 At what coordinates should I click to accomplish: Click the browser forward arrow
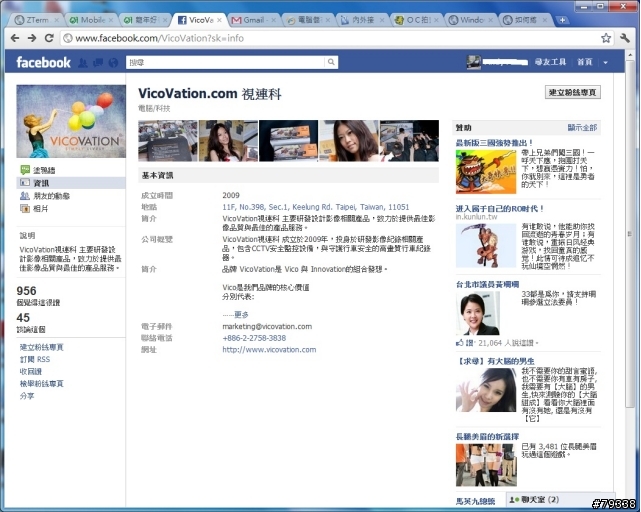coord(32,38)
